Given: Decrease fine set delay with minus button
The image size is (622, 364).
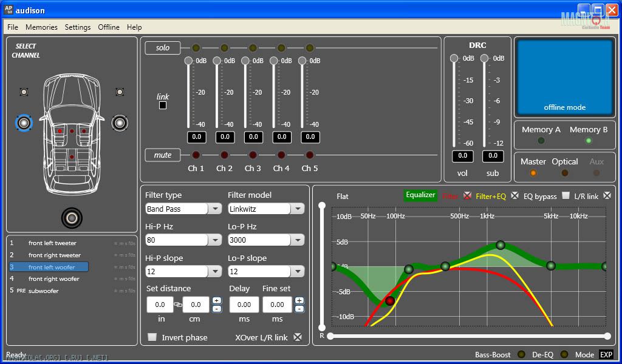Looking at the screenshot, I should [x=299, y=309].
